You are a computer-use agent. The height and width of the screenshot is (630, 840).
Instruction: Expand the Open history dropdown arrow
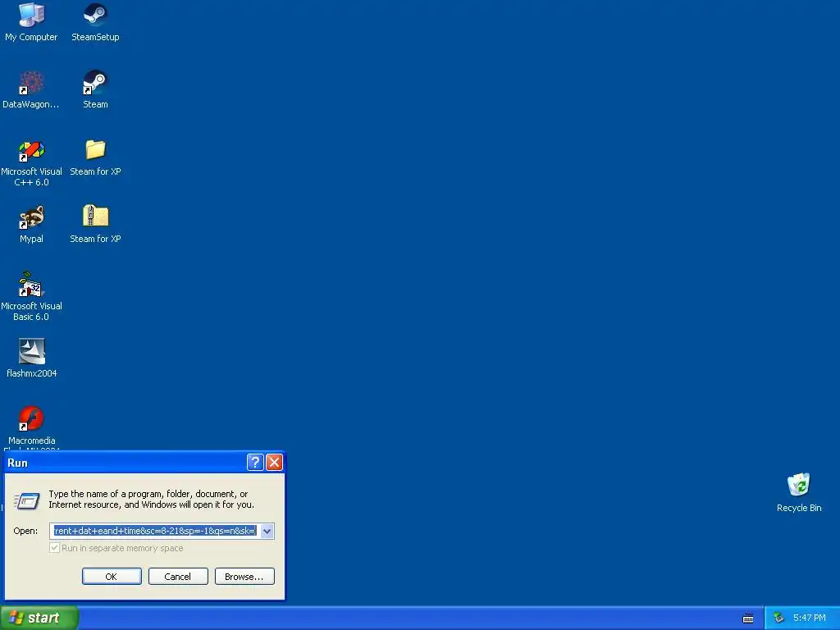267,531
